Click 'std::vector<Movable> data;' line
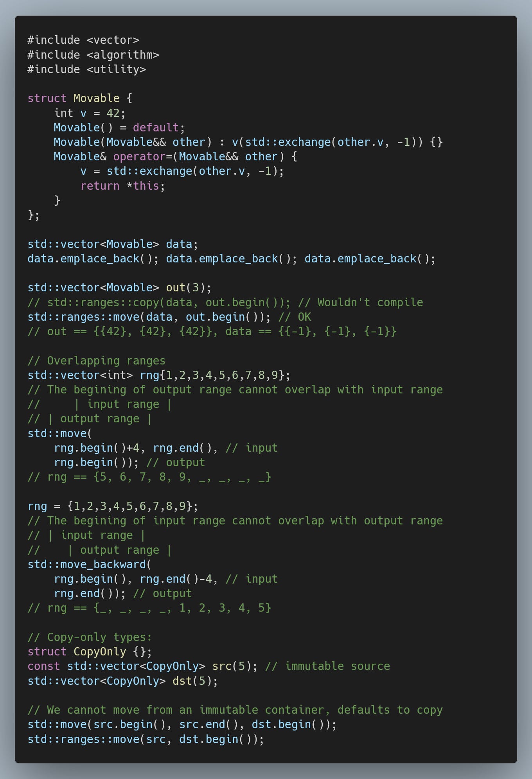532x779 pixels. tap(113, 244)
